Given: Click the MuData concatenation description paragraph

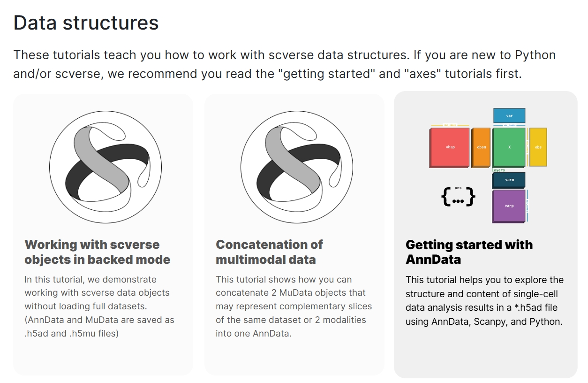Looking at the screenshot, I should click(294, 306).
